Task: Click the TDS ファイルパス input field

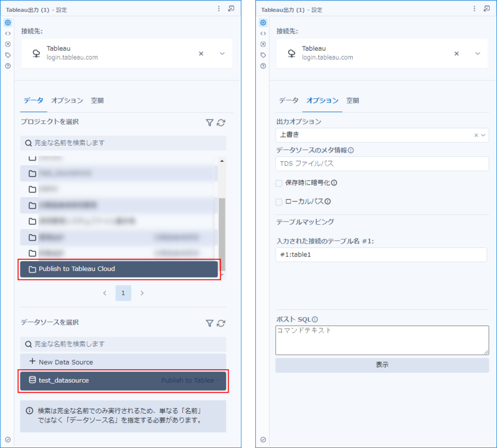Action: tap(382, 164)
